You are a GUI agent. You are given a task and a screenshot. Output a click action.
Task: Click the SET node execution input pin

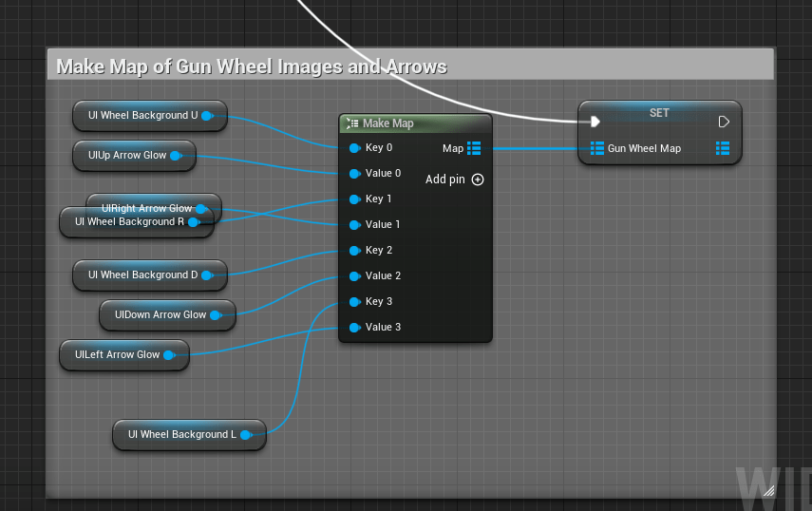pyautogui.click(x=595, y=122)
